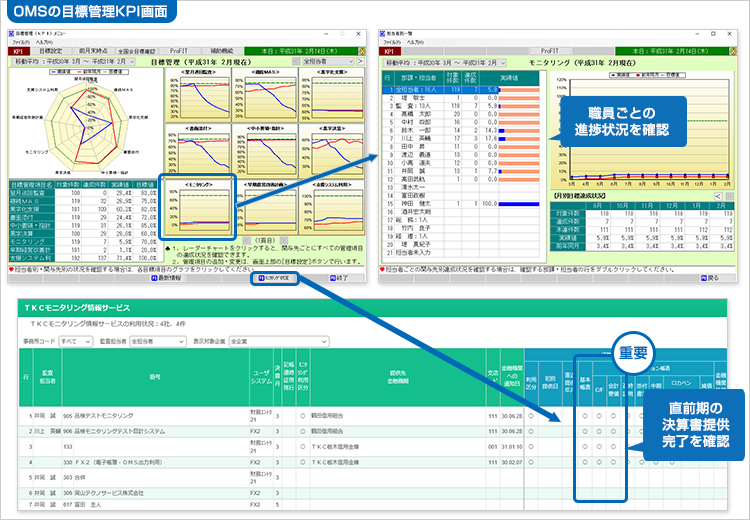Open the 黒字決算 mini graph

pyautogui.click(x=332, y=151)
